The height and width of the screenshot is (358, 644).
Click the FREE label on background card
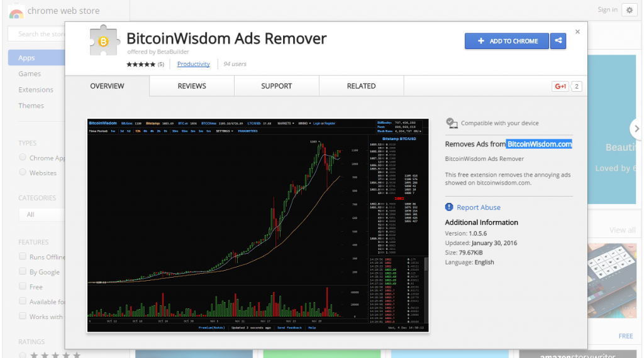626,336
